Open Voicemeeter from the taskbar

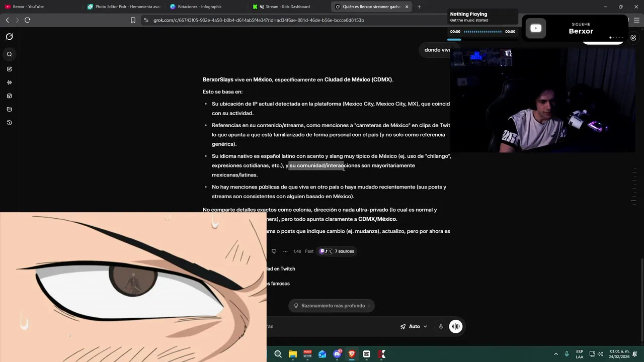[x=307, y=354]
